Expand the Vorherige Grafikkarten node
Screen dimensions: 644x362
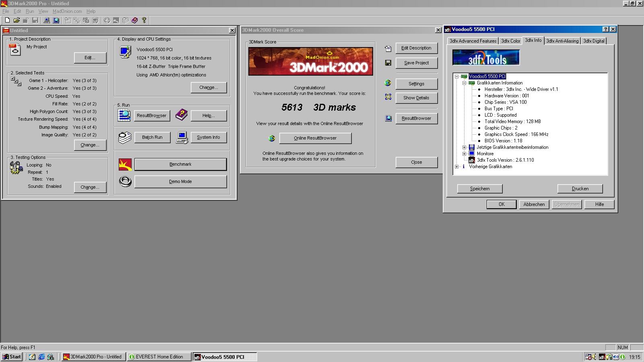456,167
